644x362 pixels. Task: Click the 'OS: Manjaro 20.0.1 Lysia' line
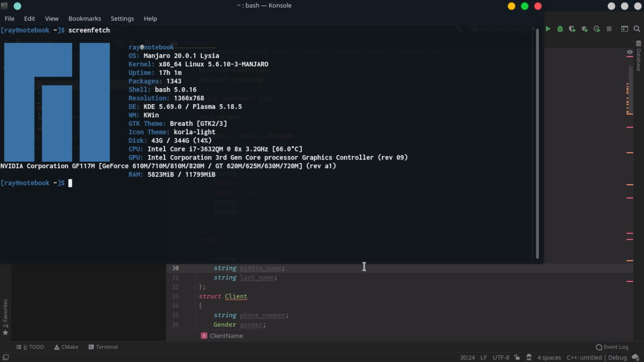(x=174, y=56)
